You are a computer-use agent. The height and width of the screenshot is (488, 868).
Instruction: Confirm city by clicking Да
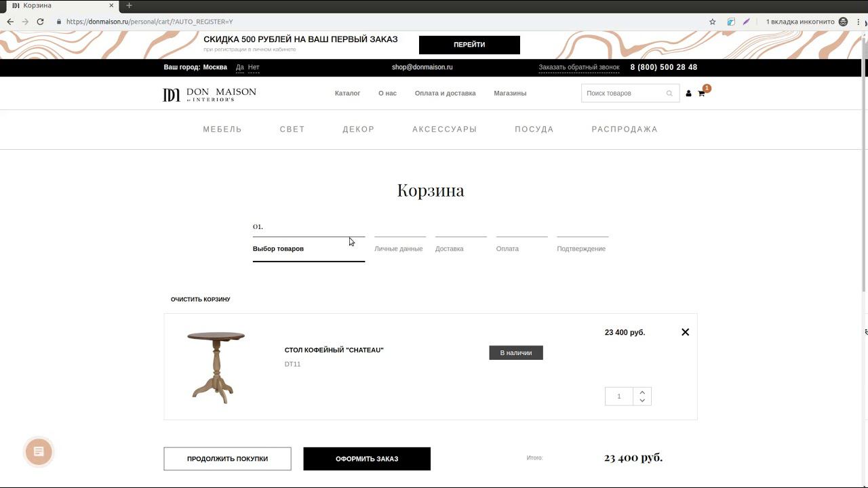coord(240,67)
